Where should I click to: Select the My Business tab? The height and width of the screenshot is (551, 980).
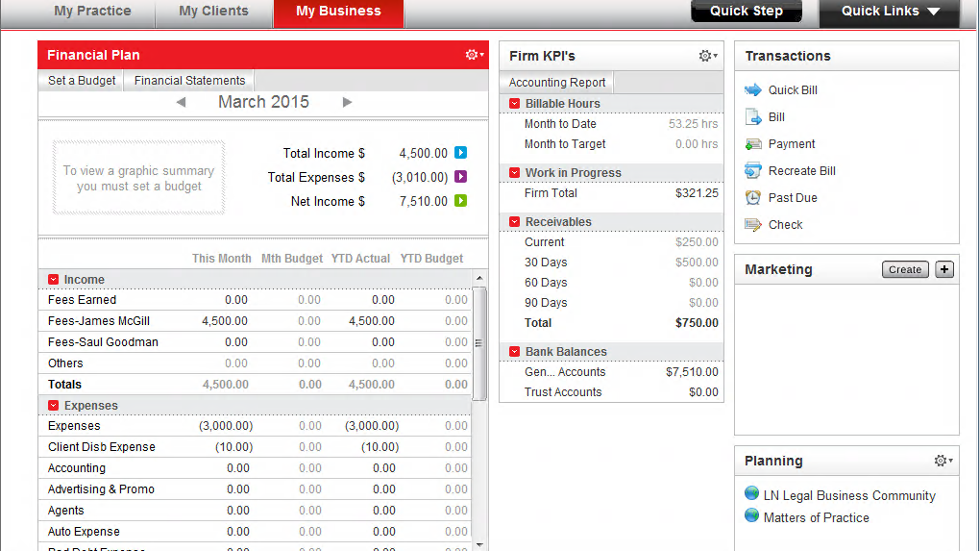339,13
